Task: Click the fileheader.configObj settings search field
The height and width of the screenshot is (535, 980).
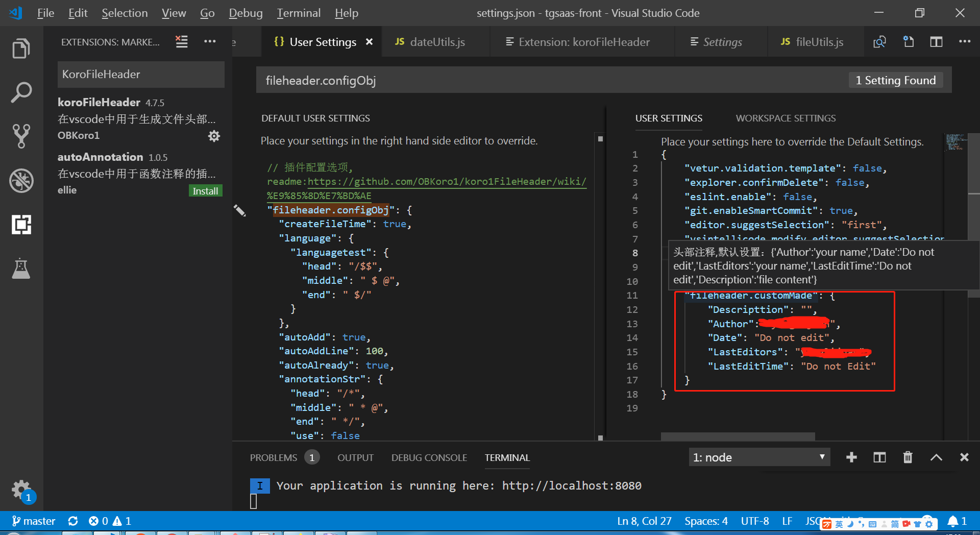Action: coord(551,81)
